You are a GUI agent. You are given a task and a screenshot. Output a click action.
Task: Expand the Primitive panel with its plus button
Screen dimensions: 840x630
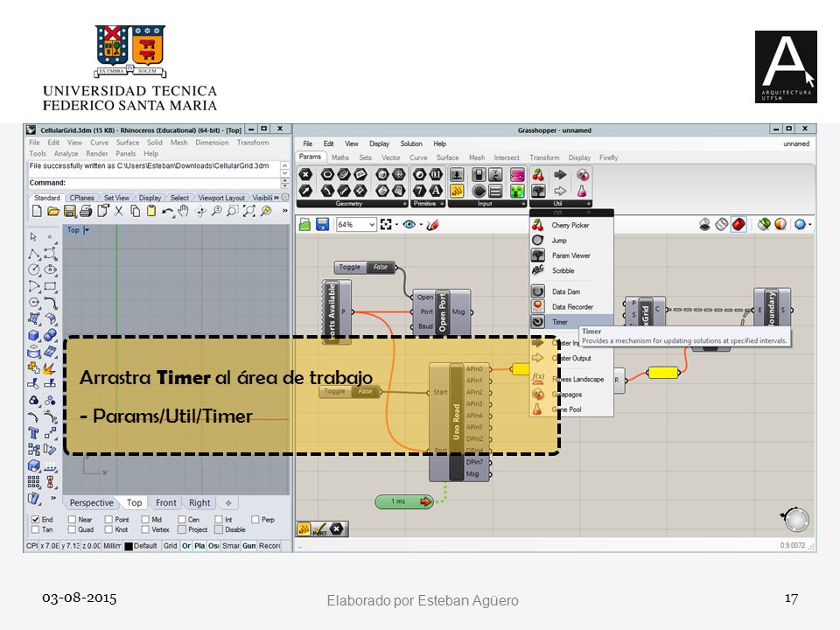point(441,204)
